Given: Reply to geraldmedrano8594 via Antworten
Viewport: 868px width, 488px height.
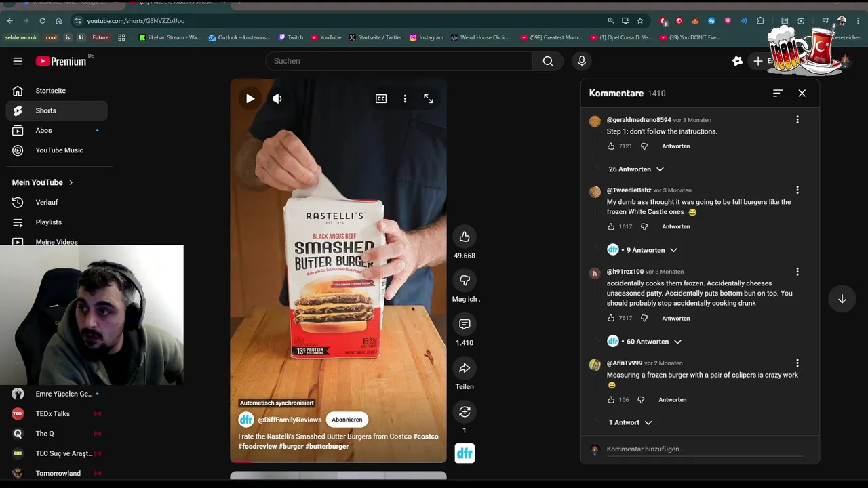Looking at the screenshot, I should click(x=676, y=146).
